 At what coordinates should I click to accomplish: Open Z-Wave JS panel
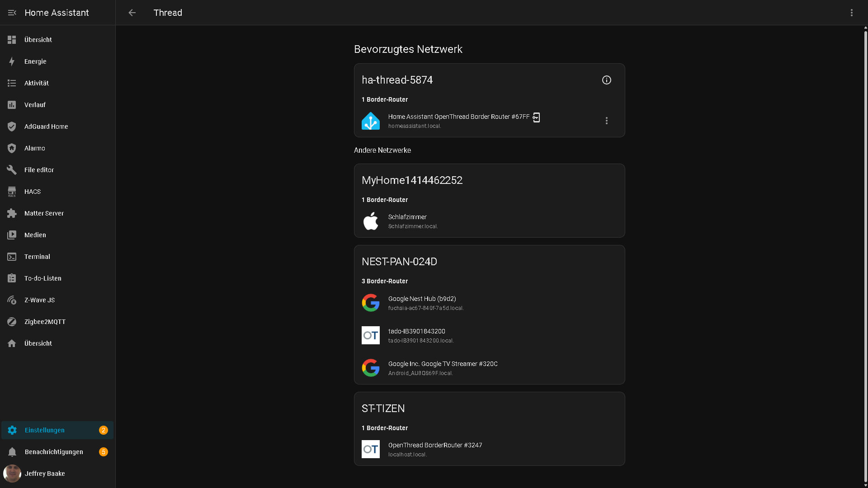[39, 300]
